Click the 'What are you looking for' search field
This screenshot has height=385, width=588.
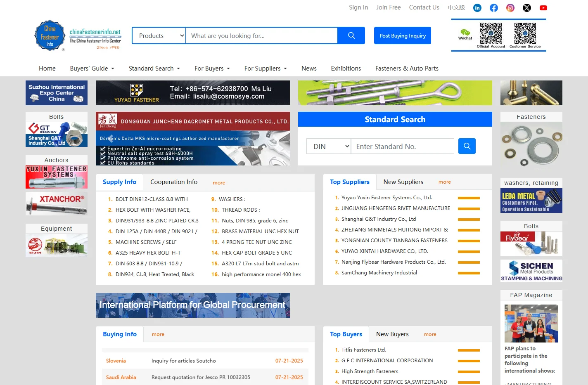(262, 35)
